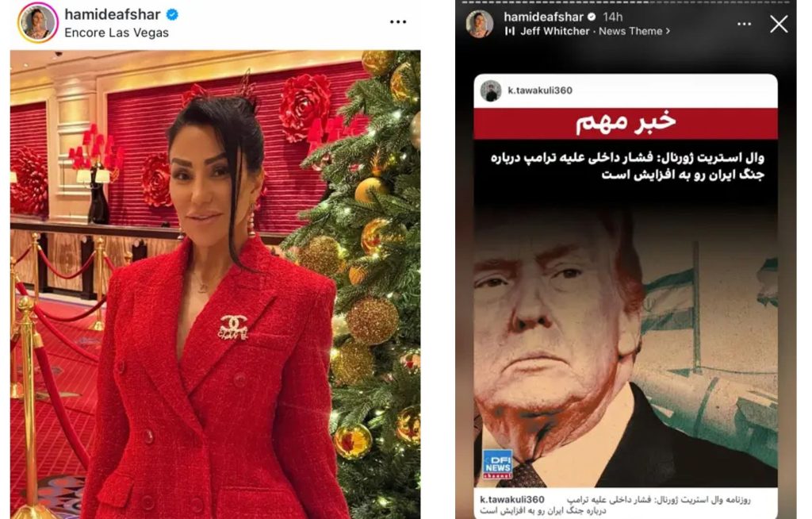812x519 pixels.
Task: Open k.tawakuli360 username at top of reshared card
Action: [x=540, y=90]
